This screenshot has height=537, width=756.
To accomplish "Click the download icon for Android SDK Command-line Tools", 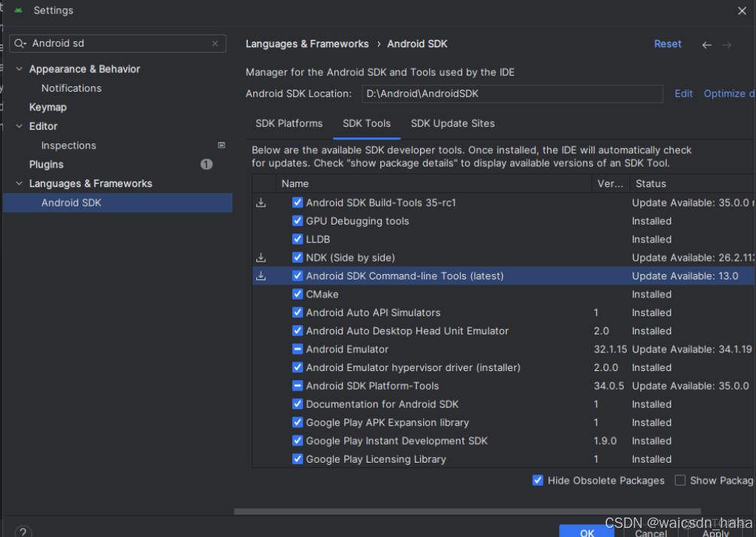I will point(261,276).
